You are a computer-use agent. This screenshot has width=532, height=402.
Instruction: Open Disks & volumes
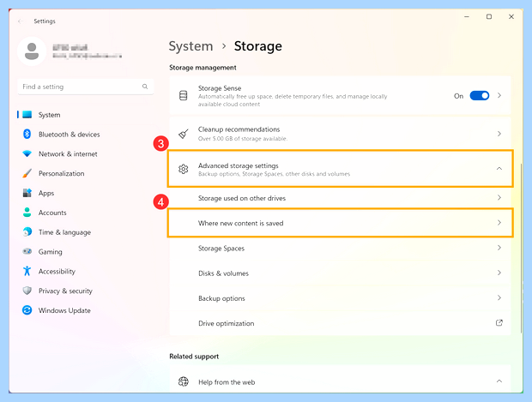340,273
